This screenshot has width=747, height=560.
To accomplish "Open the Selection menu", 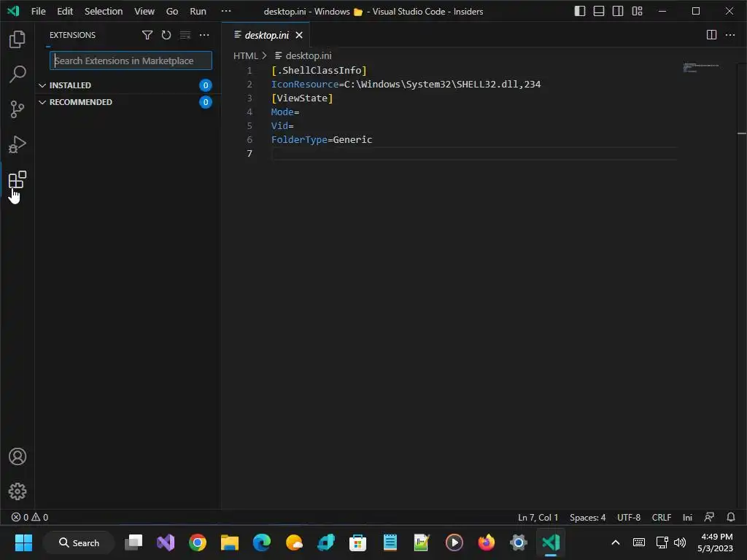I will [x=104, y=11].
